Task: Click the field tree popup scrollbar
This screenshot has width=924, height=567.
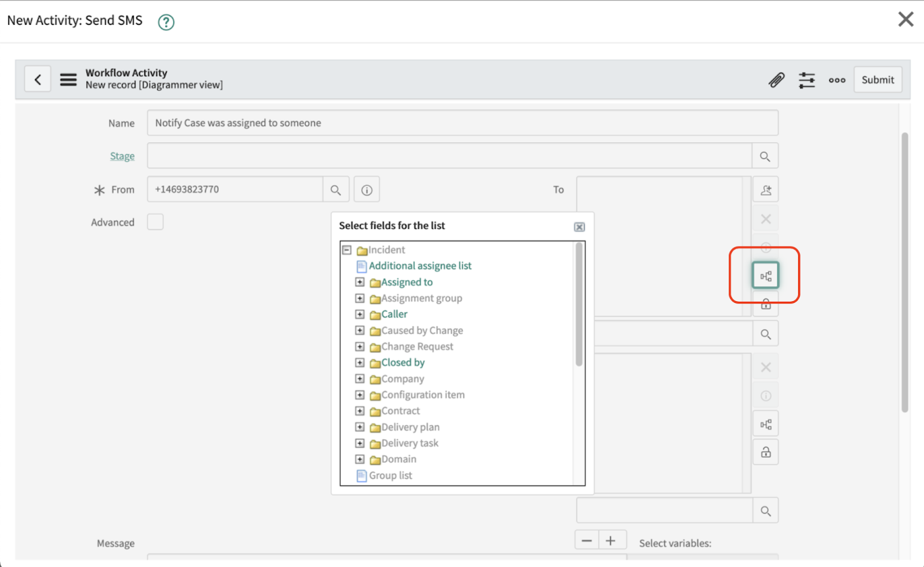Action: pos(579,305)
